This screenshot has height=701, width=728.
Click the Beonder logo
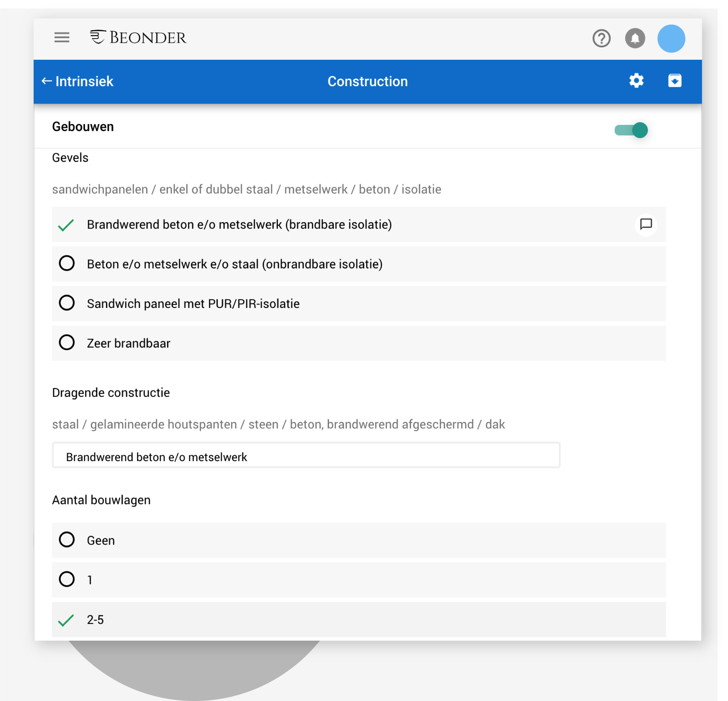click(138, 37)
